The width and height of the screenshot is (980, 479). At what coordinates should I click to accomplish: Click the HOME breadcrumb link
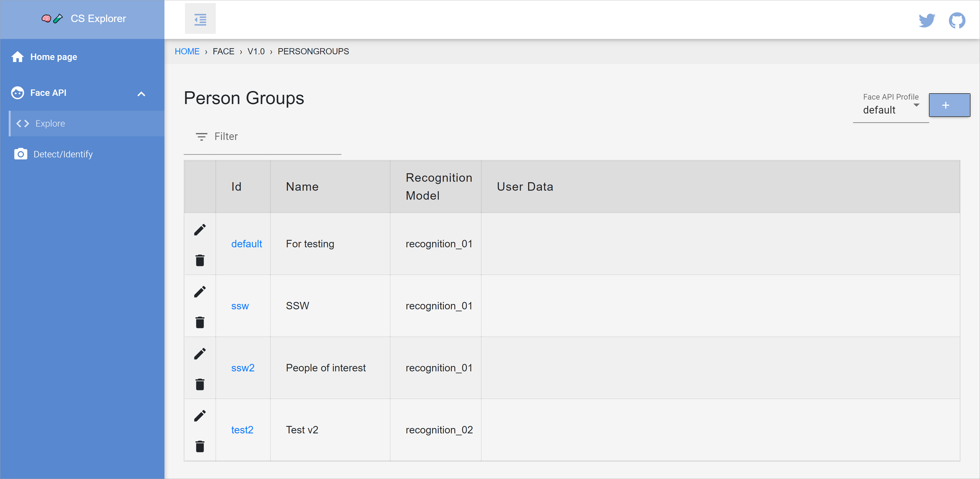point(187,51)
